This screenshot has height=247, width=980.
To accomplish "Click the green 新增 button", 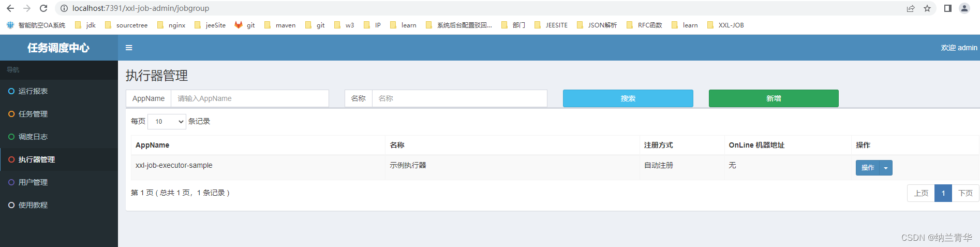I will point(774,98).
